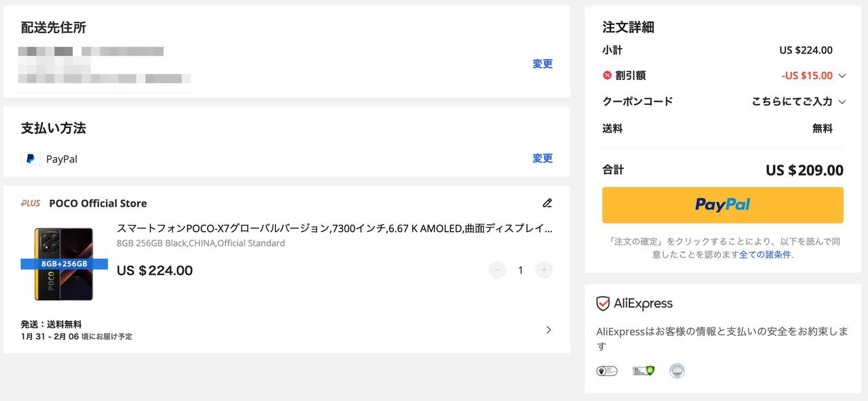This screenshot has height=401, width=868.
Task: Click the PayPal logo icon under payment method
Action: pos(30,159)
